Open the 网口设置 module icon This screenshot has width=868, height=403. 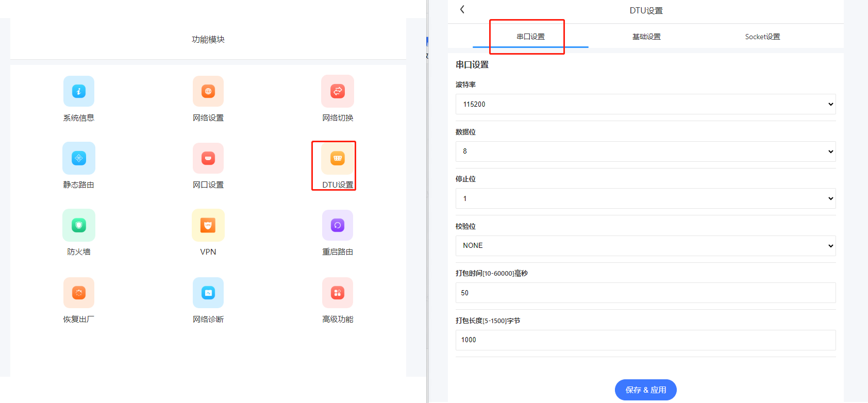click(208, 158)
